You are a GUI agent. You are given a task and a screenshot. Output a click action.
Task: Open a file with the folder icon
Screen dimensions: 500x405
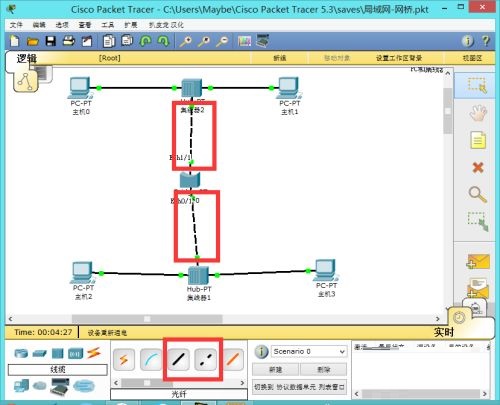pos(32,42)
